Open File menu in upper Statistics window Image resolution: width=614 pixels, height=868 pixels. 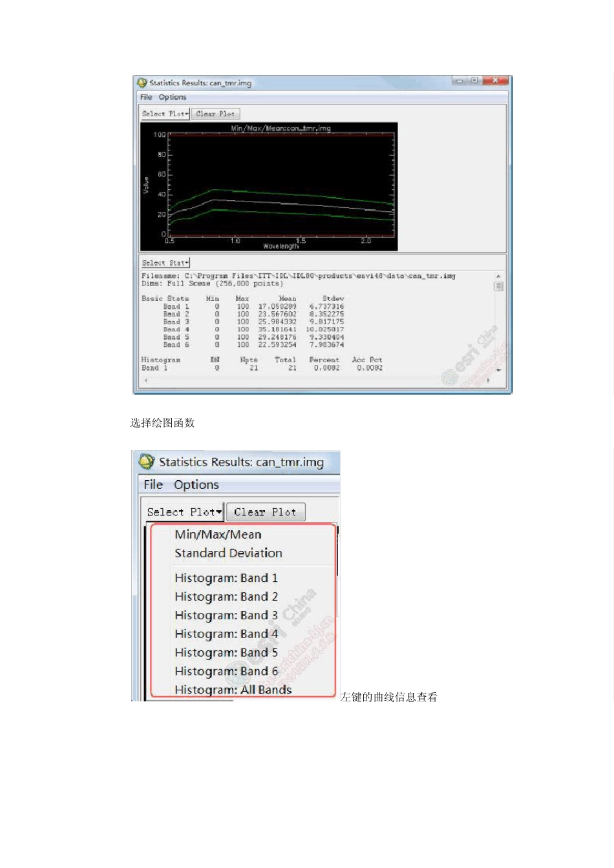(146, 98)
